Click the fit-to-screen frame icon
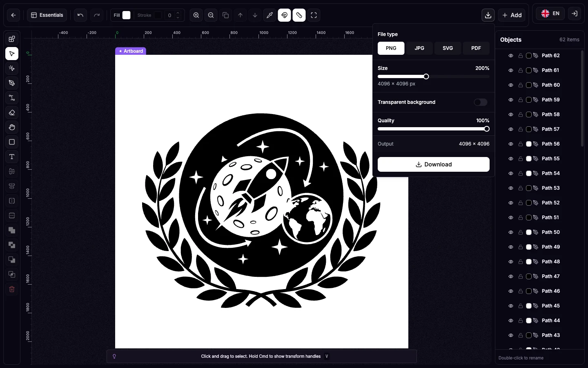This screenshot has width=588, height=368. point(314,15)
